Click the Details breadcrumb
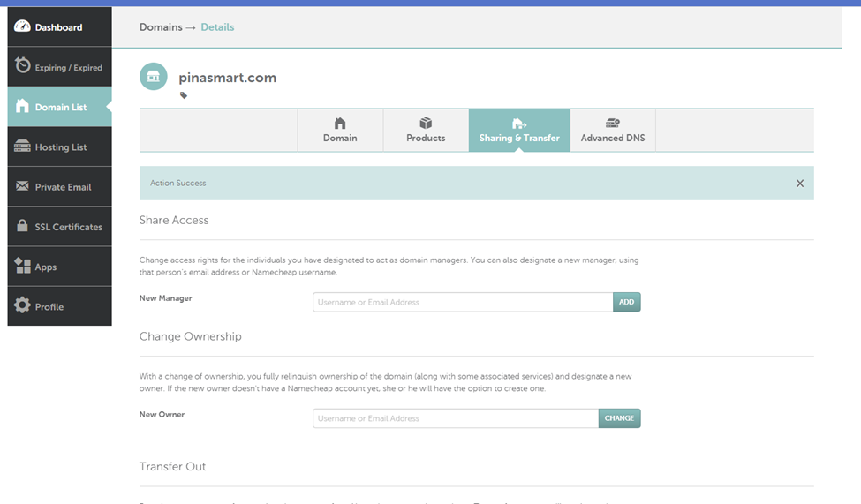Image resolution: width=861 pixels, height=504 pixels. click(x=217, y=26)
